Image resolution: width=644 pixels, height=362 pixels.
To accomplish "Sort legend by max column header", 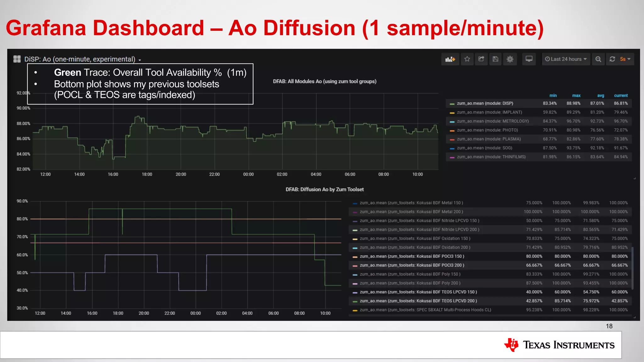I will click(x=576, y=96).
